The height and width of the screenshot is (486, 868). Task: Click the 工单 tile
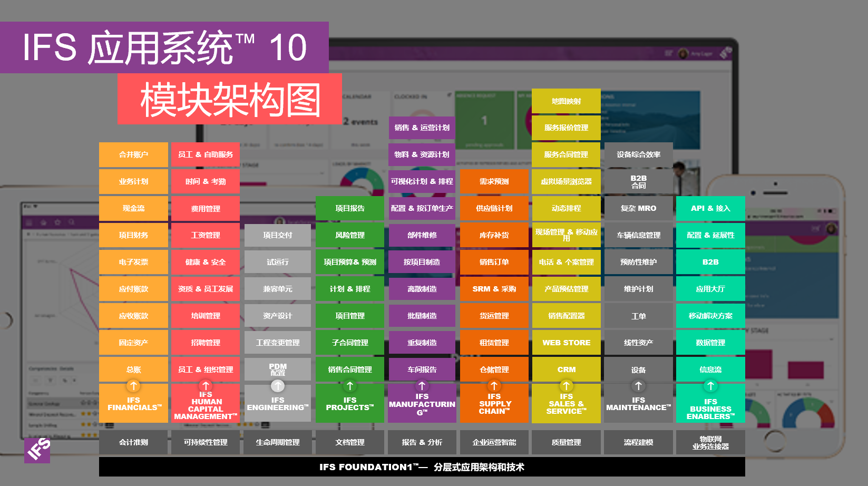(638, 316)
